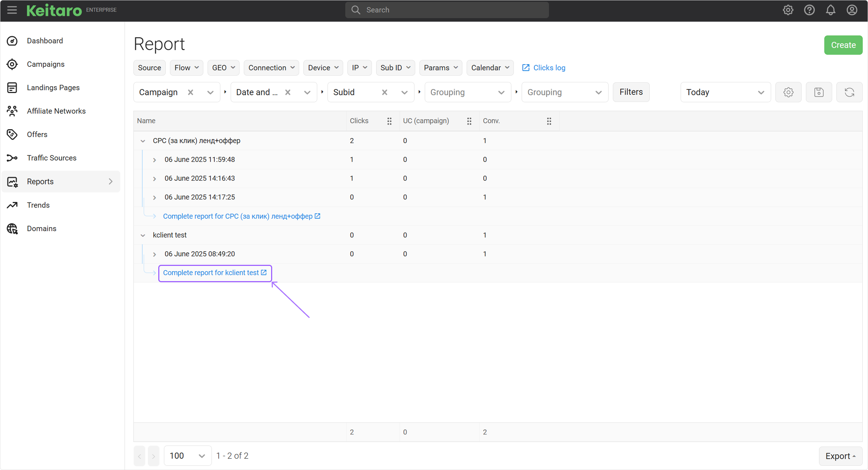Save the report with disk icon

pyautogui.click(x=819, y=92)
